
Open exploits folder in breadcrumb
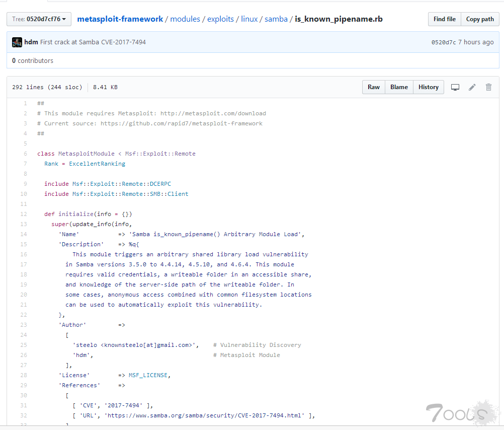pyautogui.click(x=220, y=19)
